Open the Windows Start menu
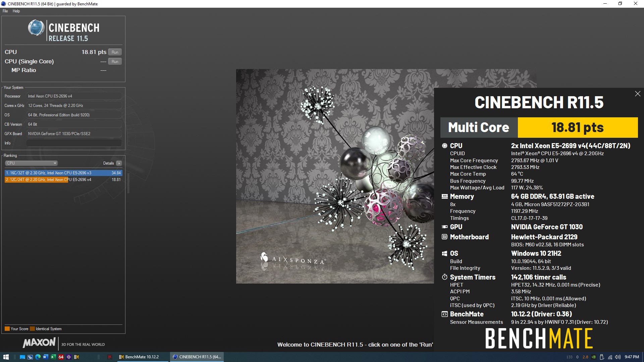Image resolution: width=644 pixels, height=362 pixels. tap(6, 357)
